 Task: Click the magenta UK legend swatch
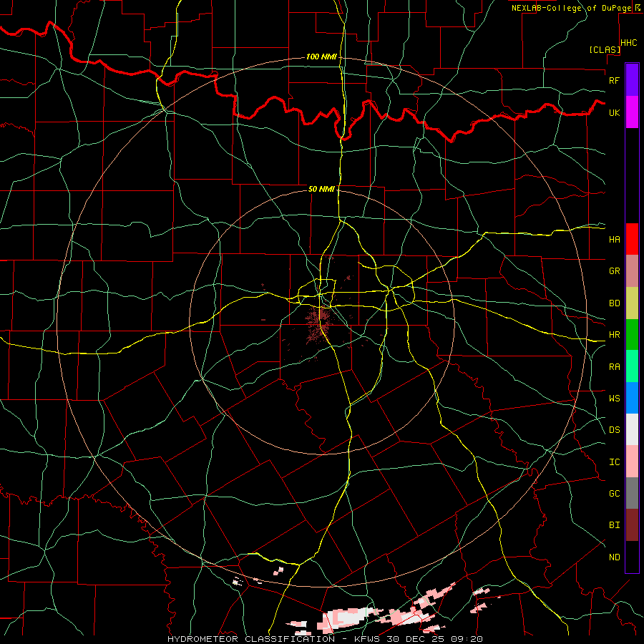coord(632,112)
